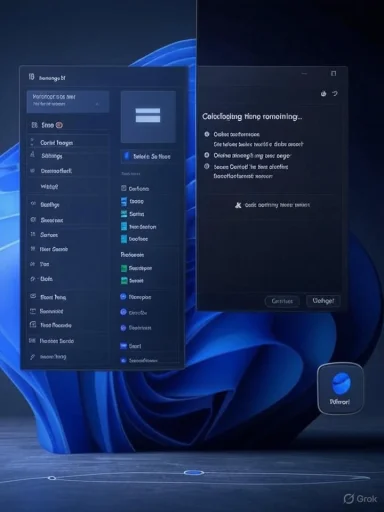Click the second green icon below "Rocioooin" heading
Screen dimensions: 384x512
click(124, 280)
